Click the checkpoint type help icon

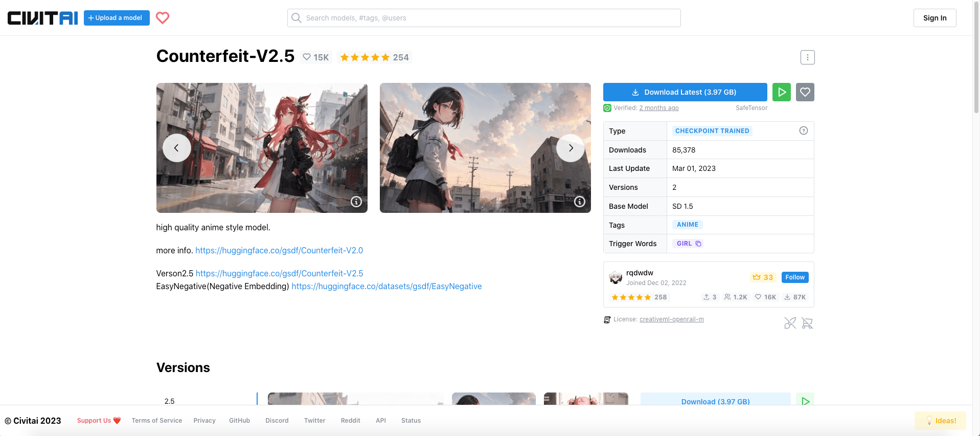pos(803,130)
